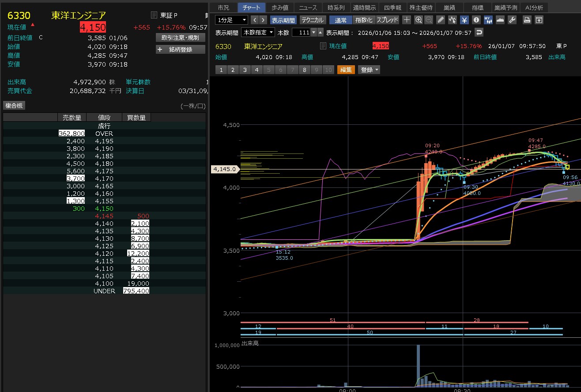Open the 1分足 timeframe dropdown

pyautogui.click(x=232, y=20)
